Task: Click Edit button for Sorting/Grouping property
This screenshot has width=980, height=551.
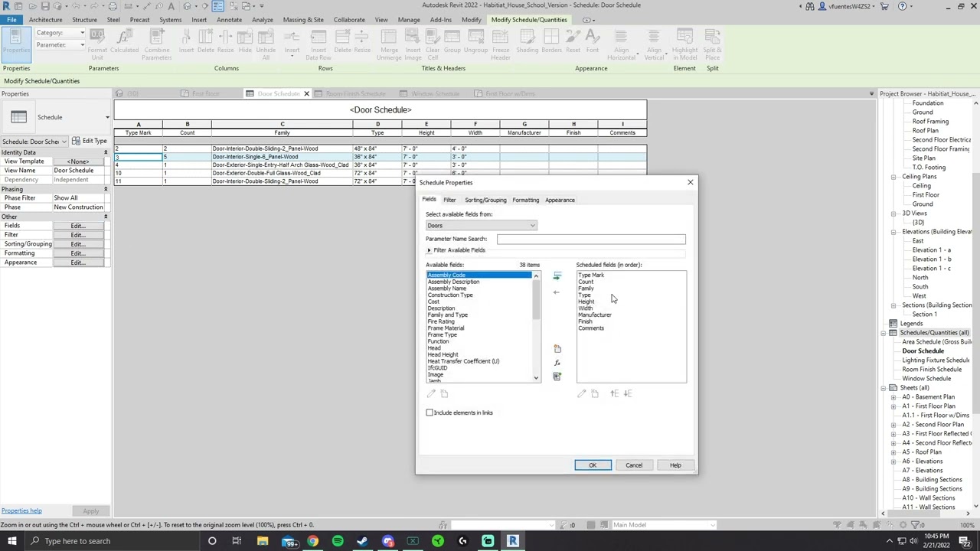Action: (x=78, y=244)
